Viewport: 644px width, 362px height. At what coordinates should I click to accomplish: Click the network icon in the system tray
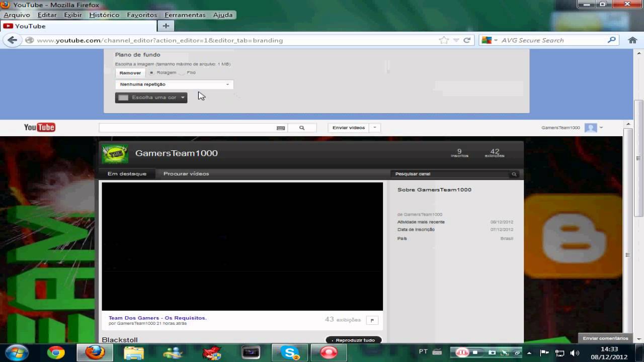559,353
